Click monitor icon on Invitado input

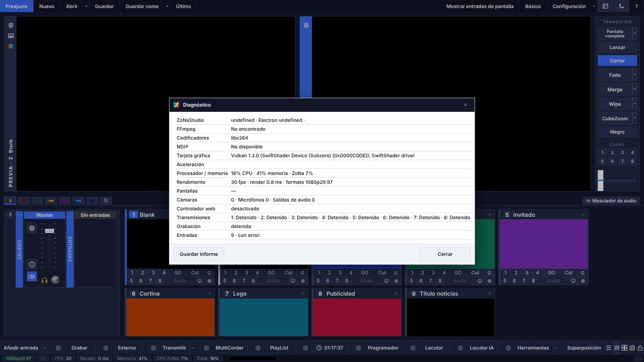click(573, 281)
